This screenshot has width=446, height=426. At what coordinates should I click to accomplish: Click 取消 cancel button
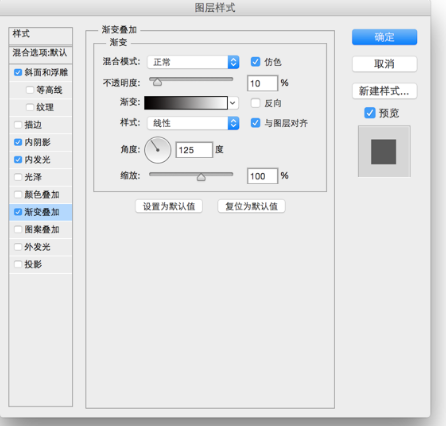(x=384, y=64)
